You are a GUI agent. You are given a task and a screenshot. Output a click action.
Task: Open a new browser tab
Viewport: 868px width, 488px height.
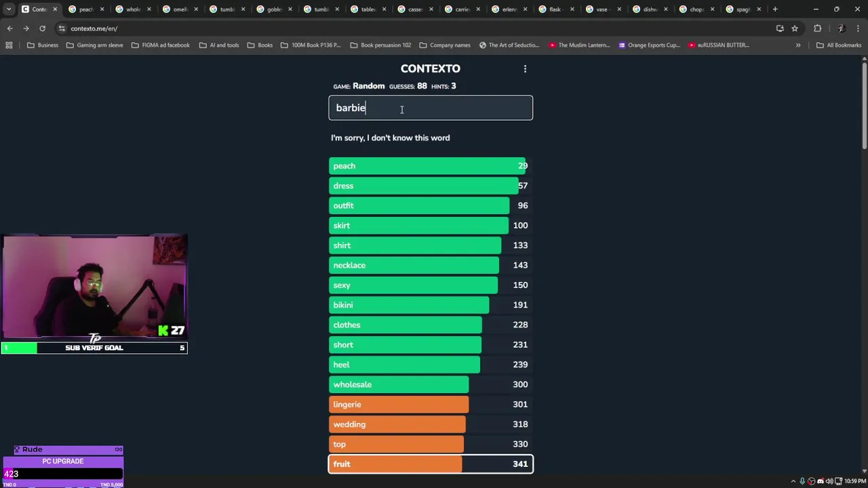coord(775,9)
